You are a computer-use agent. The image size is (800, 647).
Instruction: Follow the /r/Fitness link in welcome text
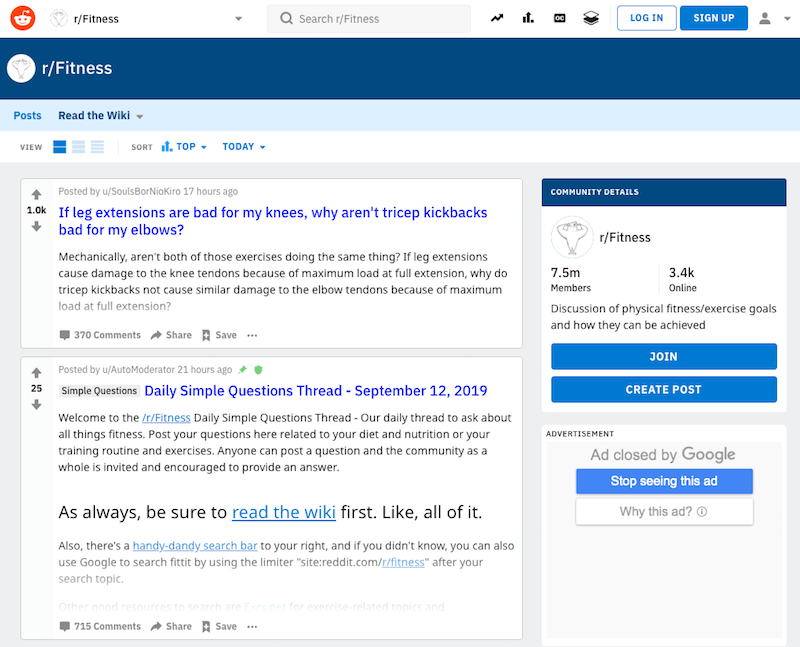tap(166, 418)
